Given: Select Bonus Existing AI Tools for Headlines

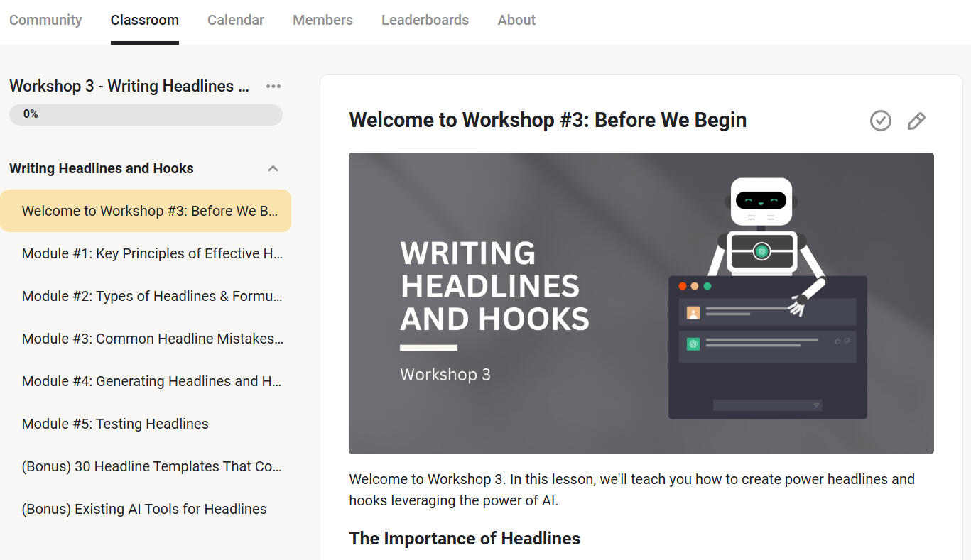Looking at the screenshot, I should pyautogui.click(x=144, y=509).
